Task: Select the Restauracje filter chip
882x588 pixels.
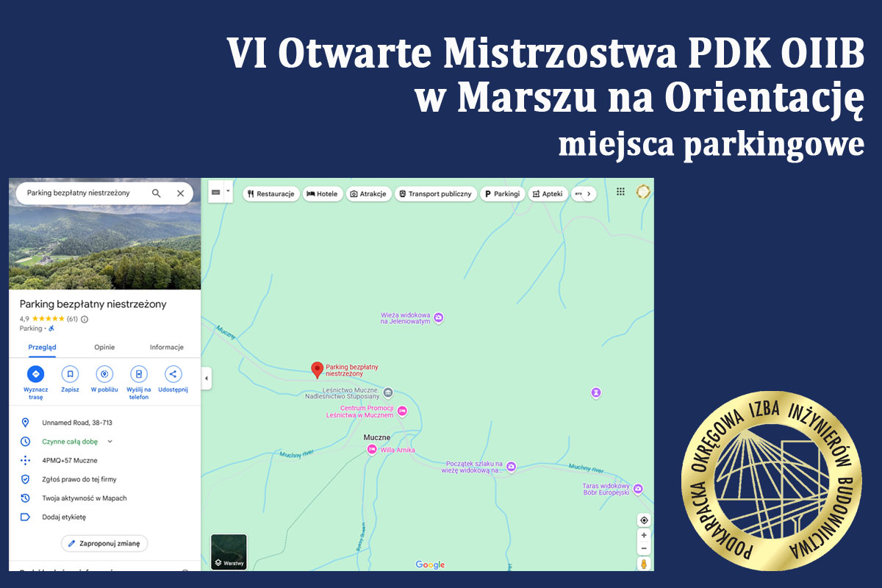Action: [271, 194]
